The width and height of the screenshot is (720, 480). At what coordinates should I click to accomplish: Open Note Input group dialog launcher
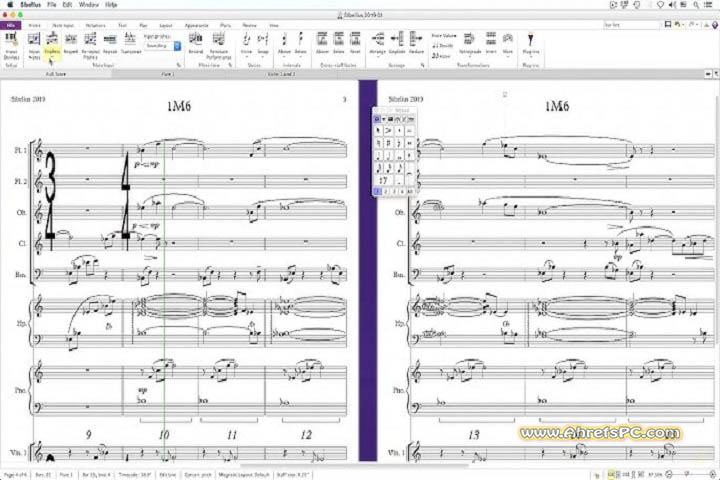179,65
